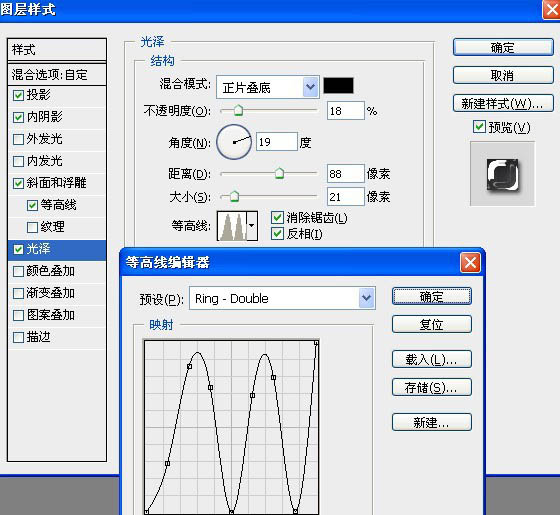
Task: Click the size value field showing 21
Action: 345,196
